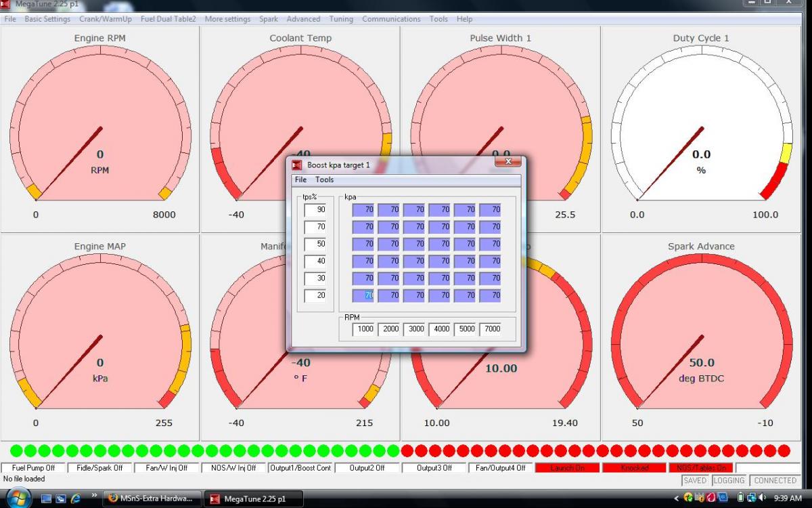
Task: Expand hidden system tray icons arrow
Action: click(x=676, y=499)
